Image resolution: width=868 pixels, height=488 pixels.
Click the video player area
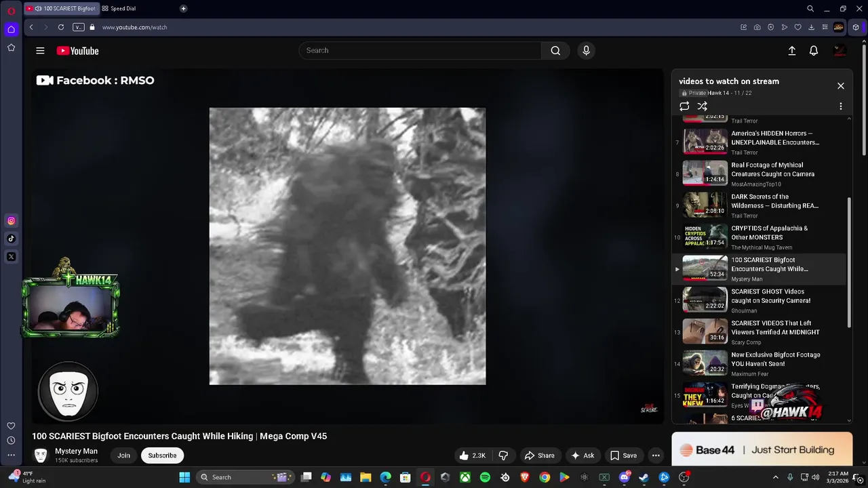(x=347, y=246)
